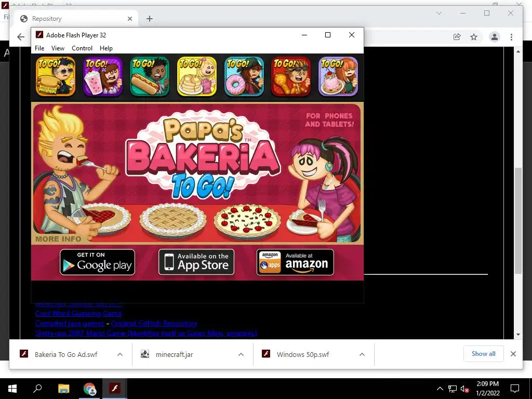Open the Original GitHub Repository link
Image resolution: width=532 pixels, height=399 pixels.
(x=154, y=323)
